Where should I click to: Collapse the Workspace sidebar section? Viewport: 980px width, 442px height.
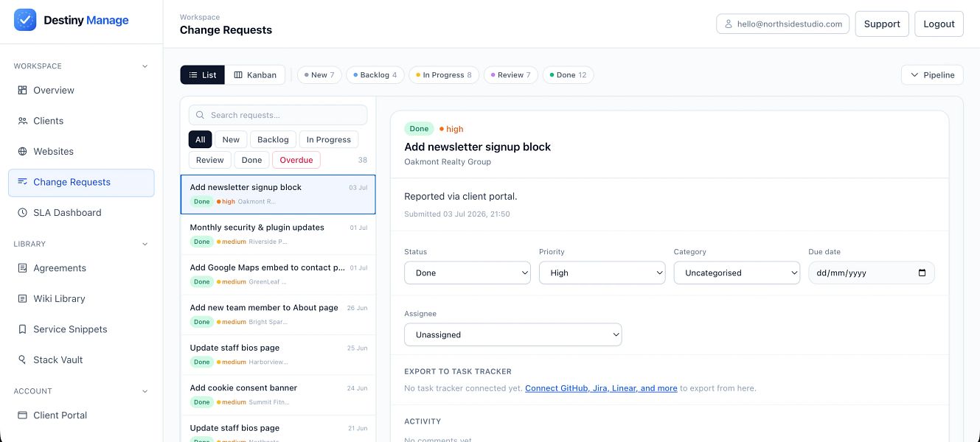(145, 66)
